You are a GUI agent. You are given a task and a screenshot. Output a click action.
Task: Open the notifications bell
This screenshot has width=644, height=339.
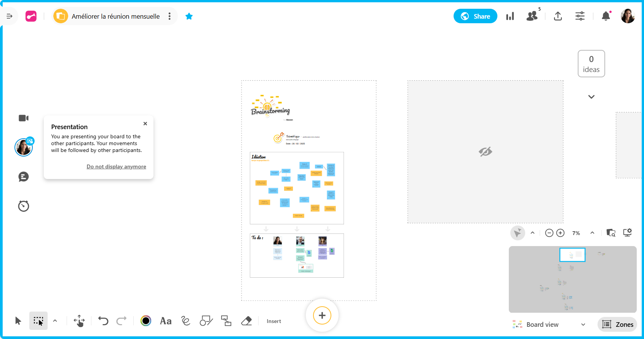(x=606, y=16)
